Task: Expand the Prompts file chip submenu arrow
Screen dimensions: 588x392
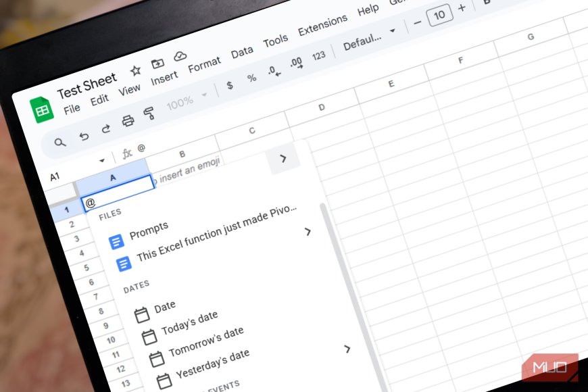Action: [x=308, y=232]
